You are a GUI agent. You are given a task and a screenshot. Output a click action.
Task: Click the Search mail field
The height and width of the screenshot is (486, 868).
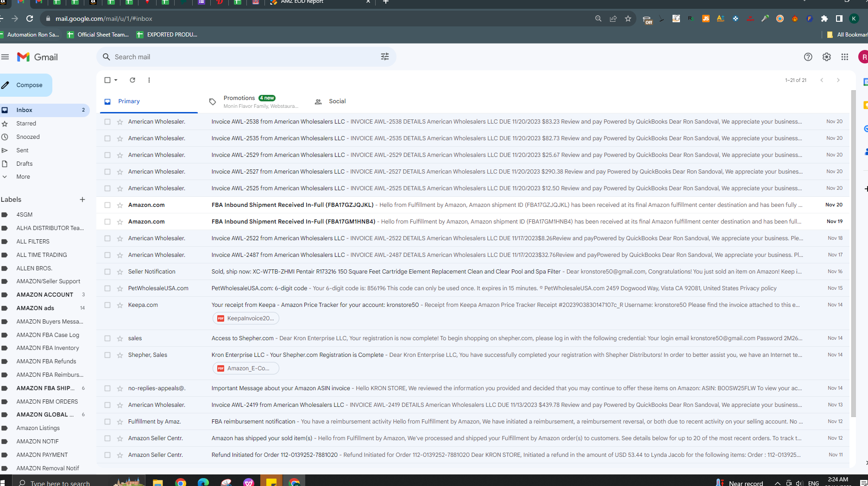(x=245, y=57)
